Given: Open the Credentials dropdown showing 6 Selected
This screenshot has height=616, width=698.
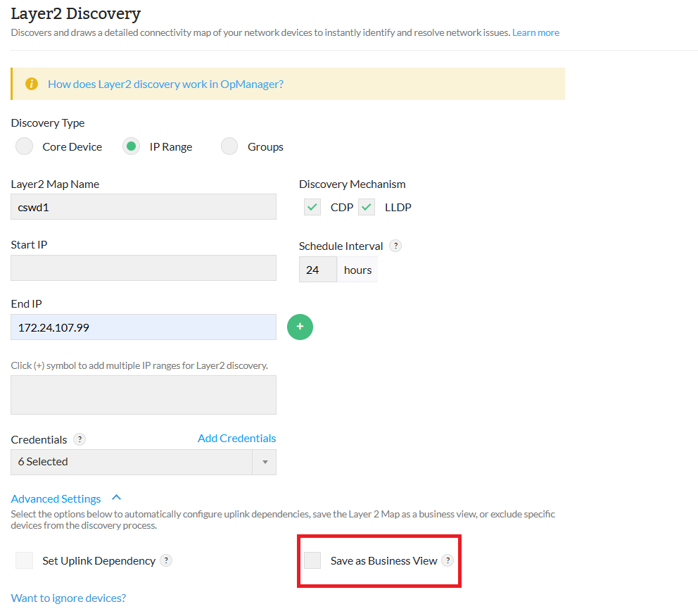Looking at the screenshot, I should point(144,462).
